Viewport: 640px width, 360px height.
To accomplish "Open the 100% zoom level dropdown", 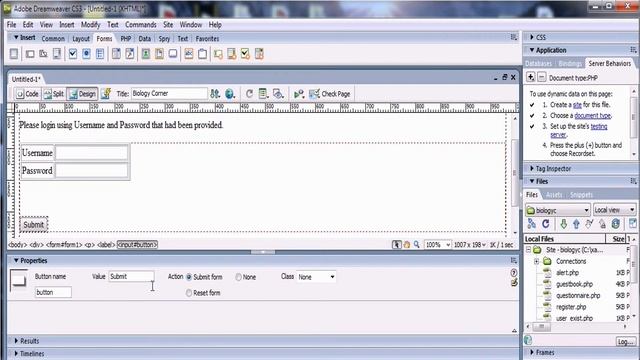I will click(438, 244).
